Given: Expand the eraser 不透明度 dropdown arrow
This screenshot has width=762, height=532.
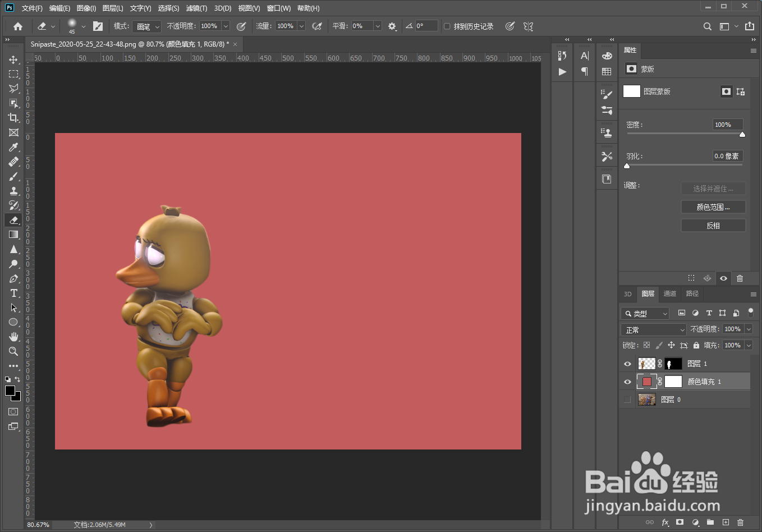Looking at the screenshot, I should [x=226, y=26].
